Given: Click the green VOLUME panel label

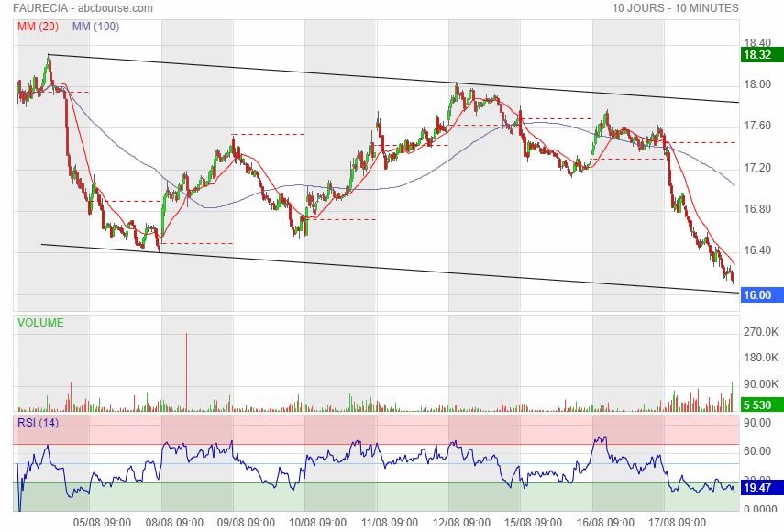Looking at the screenshot, I should point(40,323).
